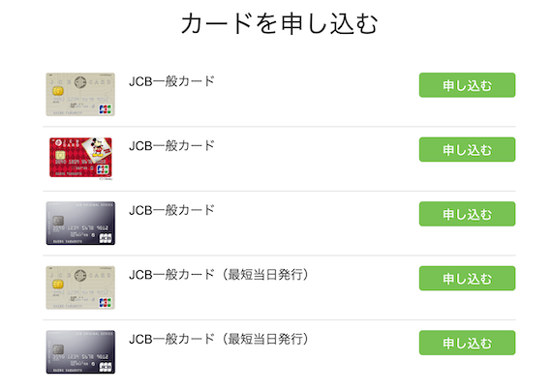Click 申し込む beside third-row black JCB一般カード
Screen dimensions: 552x392
pyautogui.click(x=467, y=214)
